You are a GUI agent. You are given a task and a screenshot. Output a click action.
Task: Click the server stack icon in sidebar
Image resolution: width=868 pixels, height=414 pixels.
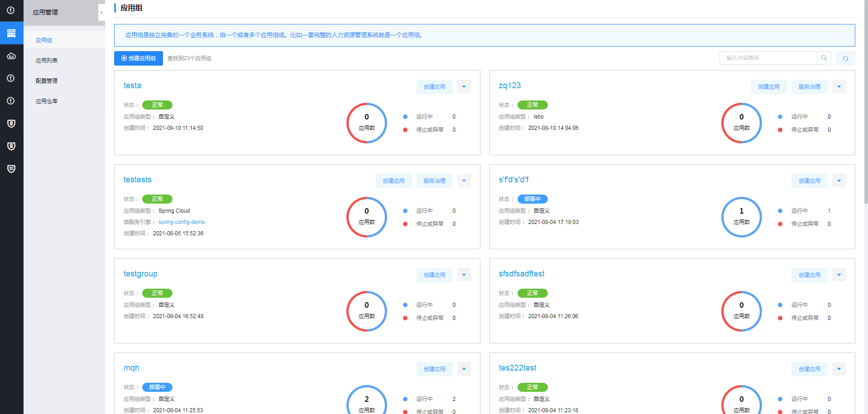coord(11,33)
